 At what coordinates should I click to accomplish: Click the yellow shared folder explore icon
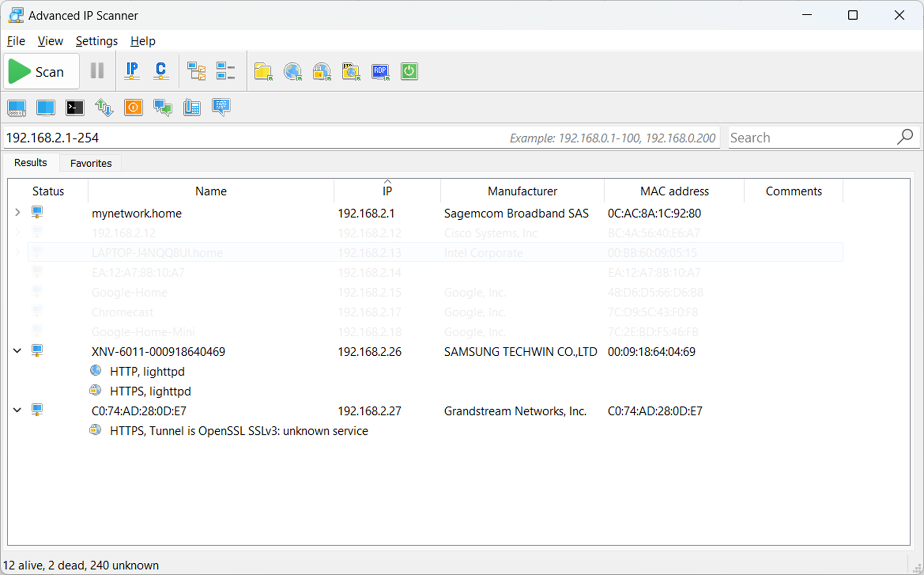pyautogui.click(x=263, y=72)
